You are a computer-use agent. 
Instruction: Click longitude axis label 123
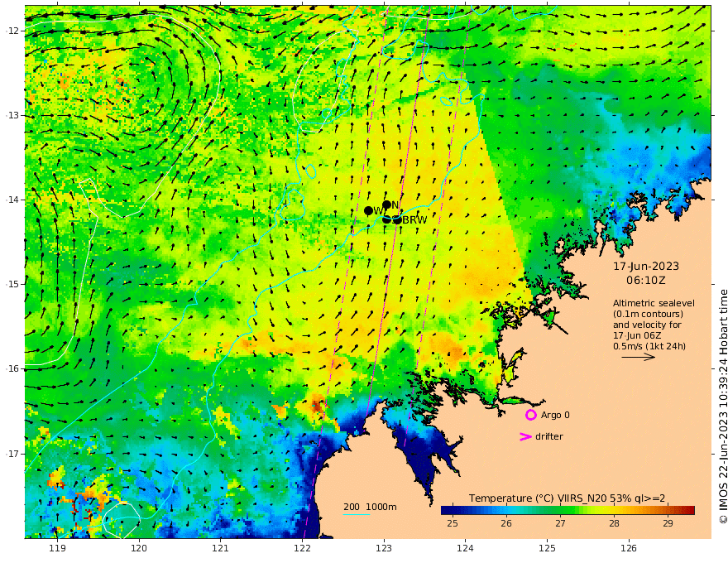pyautogui.click(x=384, y=548)
